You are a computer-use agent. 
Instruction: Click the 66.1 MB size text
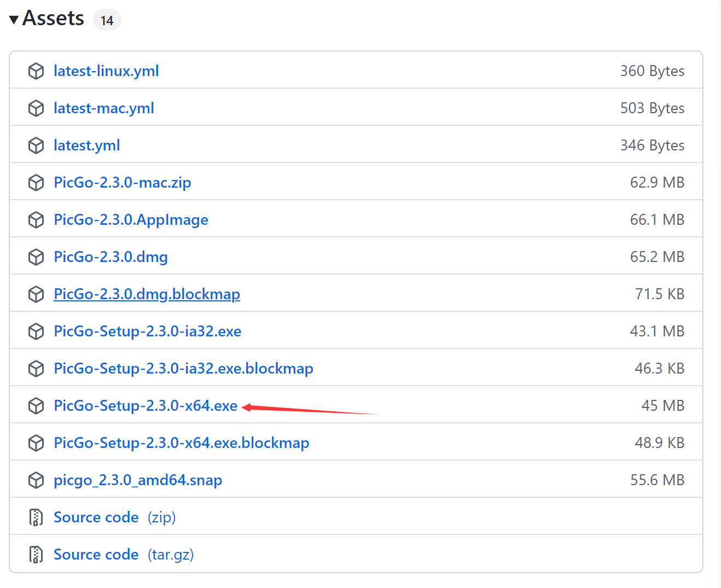pos(657,220)
